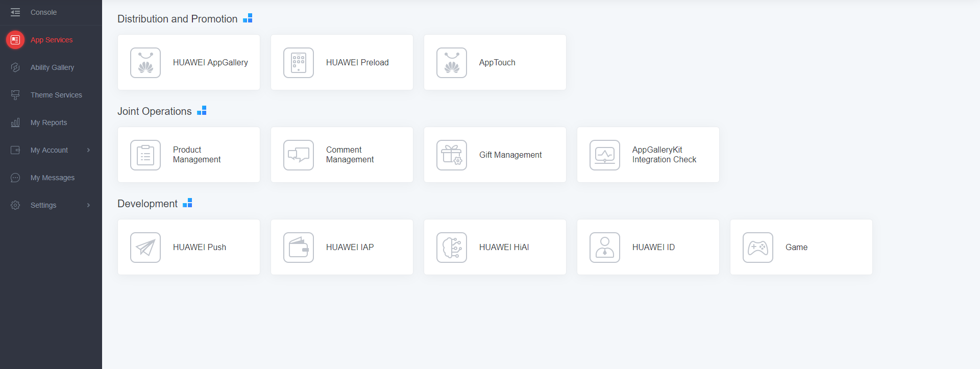Open the Product Management clipboard icon

[x=145, y=155]
